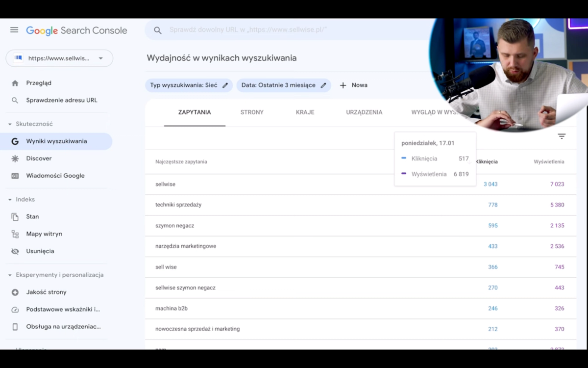This screenshot has width=588, height=368.
Task: Click the query row sellwise
Action: (x=361, y=184)
